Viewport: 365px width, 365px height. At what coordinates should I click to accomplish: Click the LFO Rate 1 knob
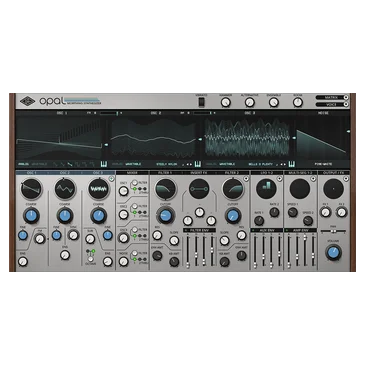click(259, 220)
